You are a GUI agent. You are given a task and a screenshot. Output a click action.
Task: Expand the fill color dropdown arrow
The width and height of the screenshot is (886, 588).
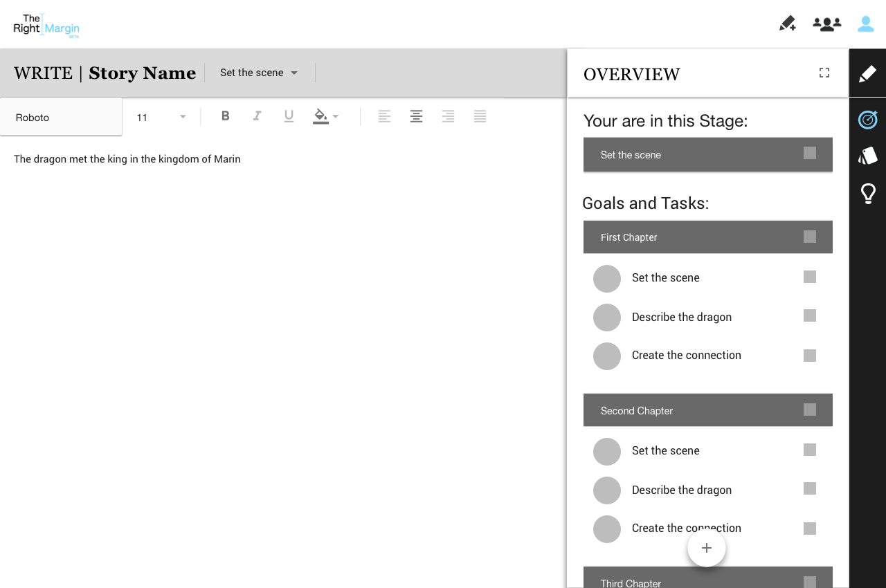tap(336, 116)
